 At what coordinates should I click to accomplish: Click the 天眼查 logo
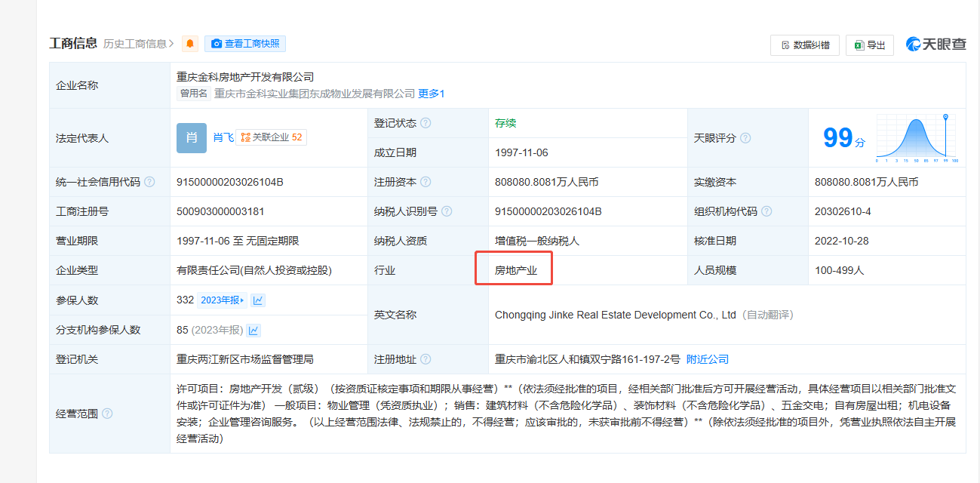pos(936,45)
